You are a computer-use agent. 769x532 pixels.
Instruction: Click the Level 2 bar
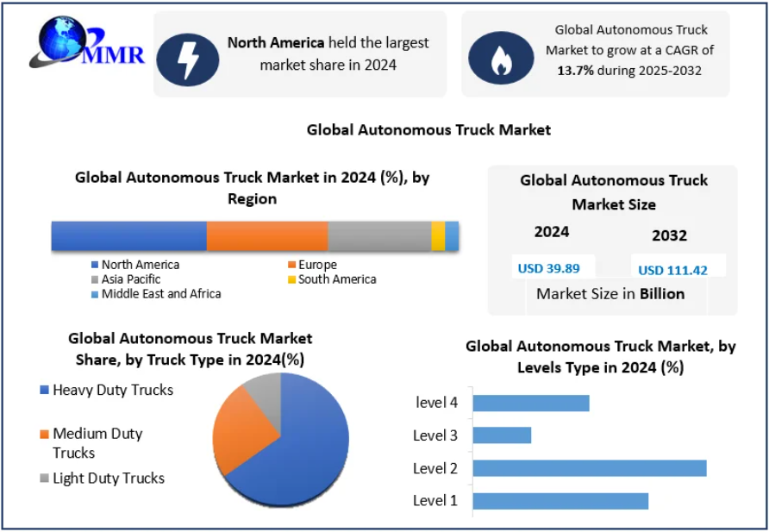(589, 468)
